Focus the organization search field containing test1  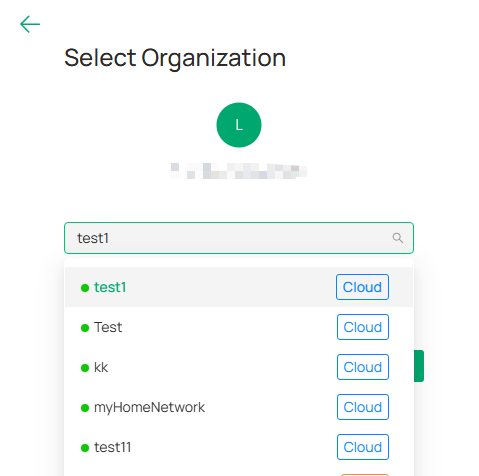[x=239, y=238]
